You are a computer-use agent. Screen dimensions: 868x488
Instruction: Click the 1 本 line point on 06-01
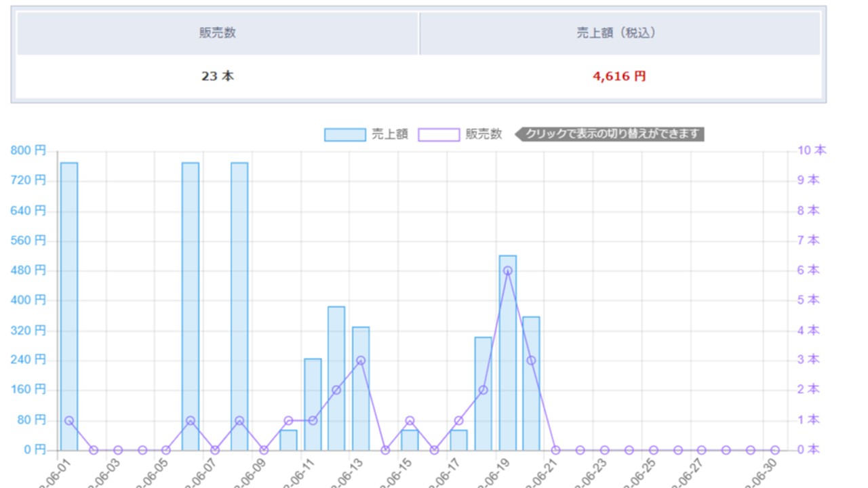[69, 420]
